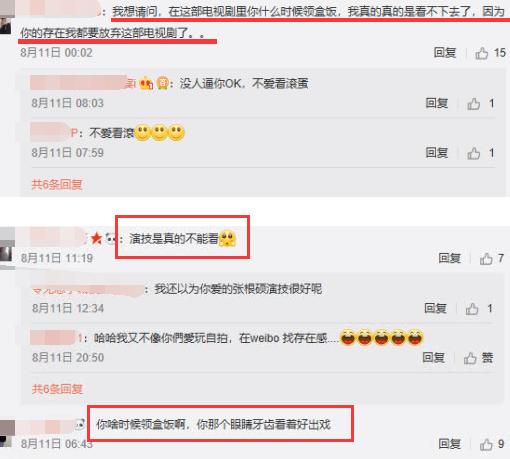Expand the first 共6条回复 thread

(57, 184)
